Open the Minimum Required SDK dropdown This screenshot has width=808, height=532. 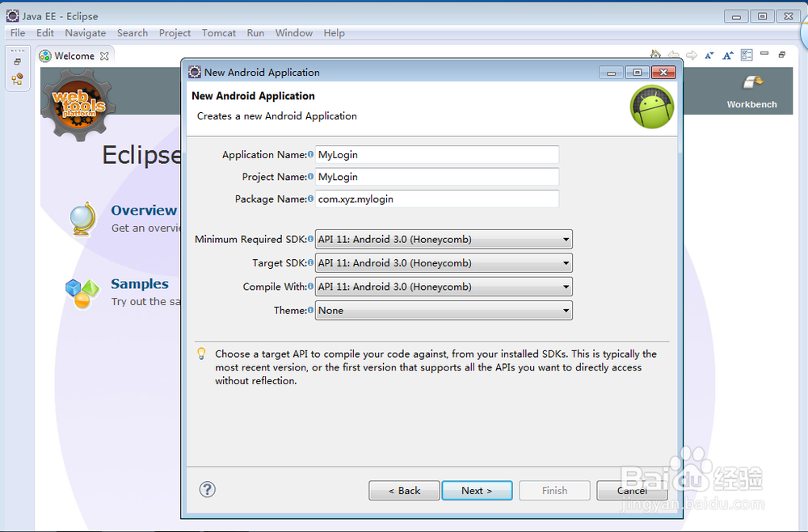pyautogui.click(x=564, y=239)
